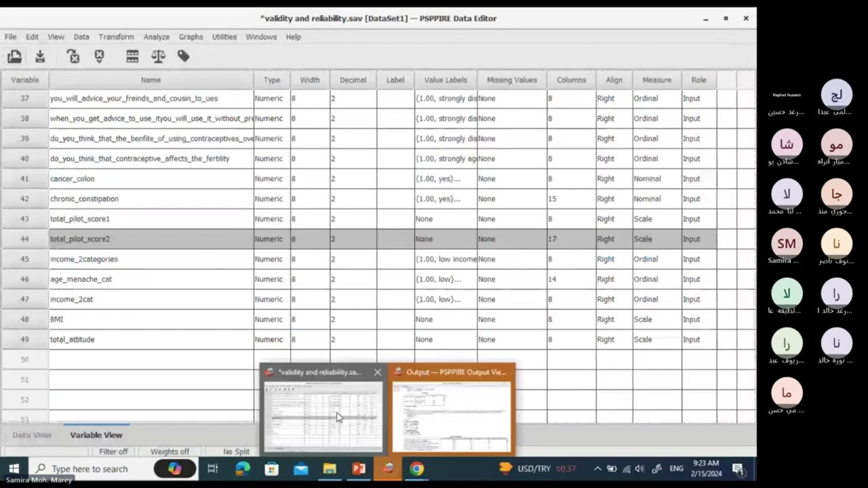Click the total_attitude name cell
Screen dimensions: 868x488
[x=151, y=340]
